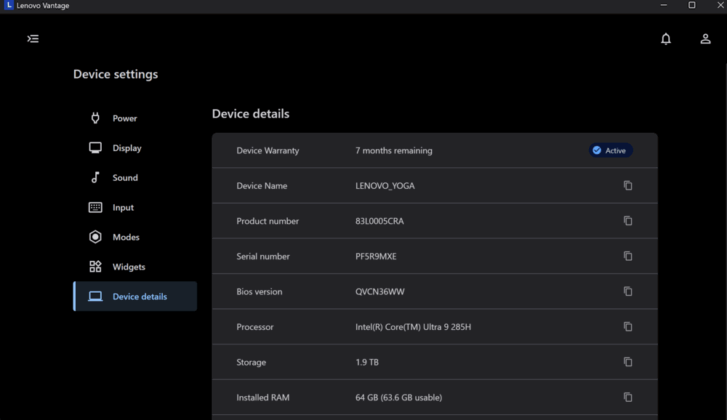Select serial number PF5R9MXE
Image resolution: width=727 pixels, height=420 pixels.
(x=376, y=256)
